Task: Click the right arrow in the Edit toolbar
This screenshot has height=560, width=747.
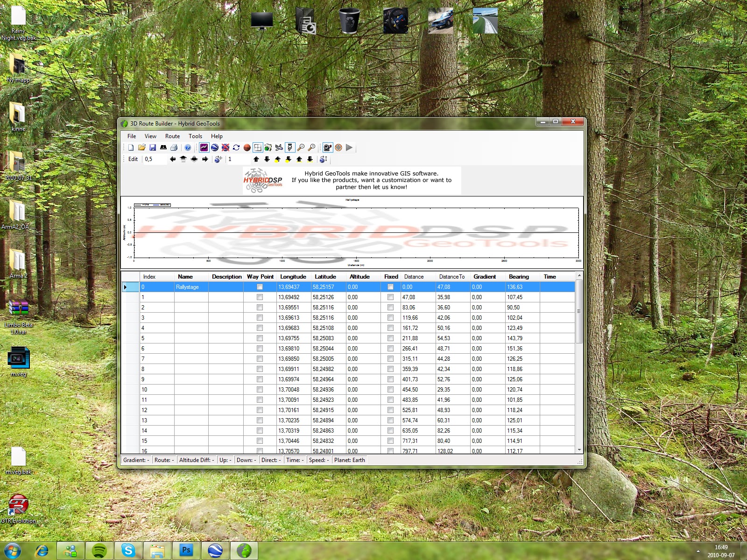Action: tap(205, 159)
